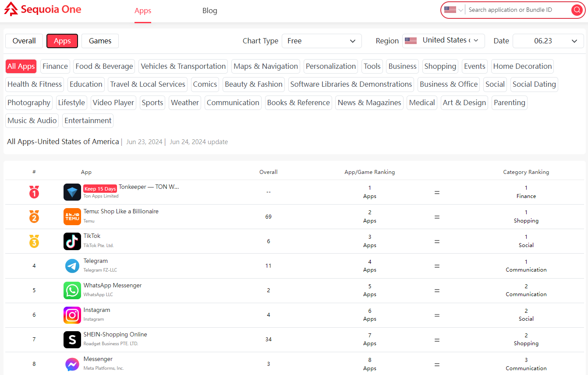Open the Region selector dropdown
The image size is (588, 375).
click(443, 40)
